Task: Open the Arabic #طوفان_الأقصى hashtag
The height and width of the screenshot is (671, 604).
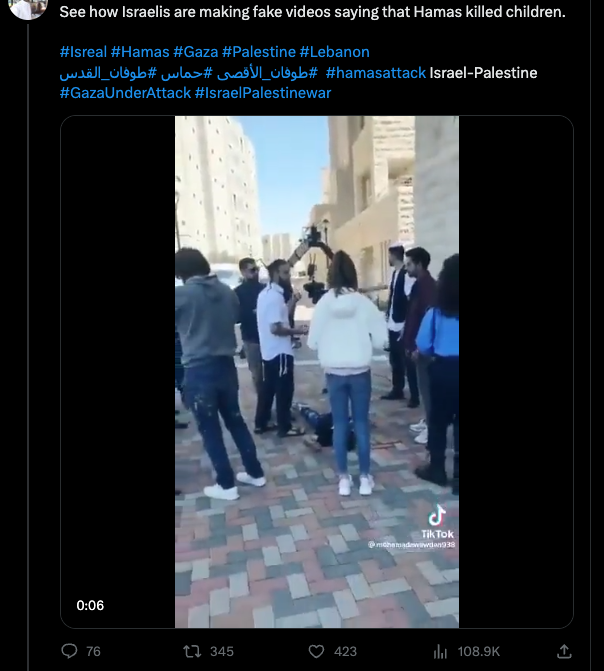Action: pos(267,73)
